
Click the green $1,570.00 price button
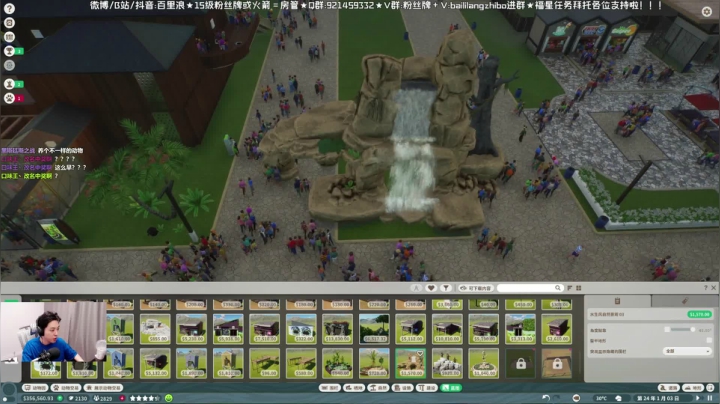(699, 314)
